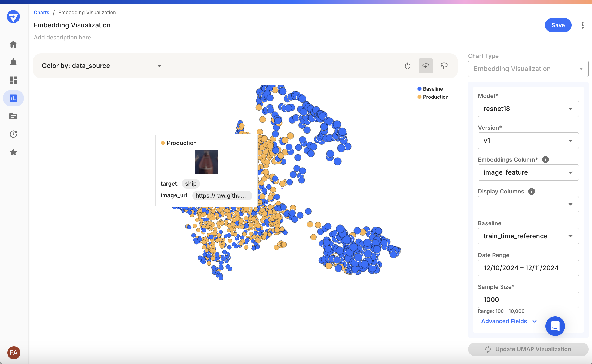Image resolution: width=592 pixels, height=364 pixels.
Task: Open notifications via the bell icon
Action: click(x=13, y=62)
